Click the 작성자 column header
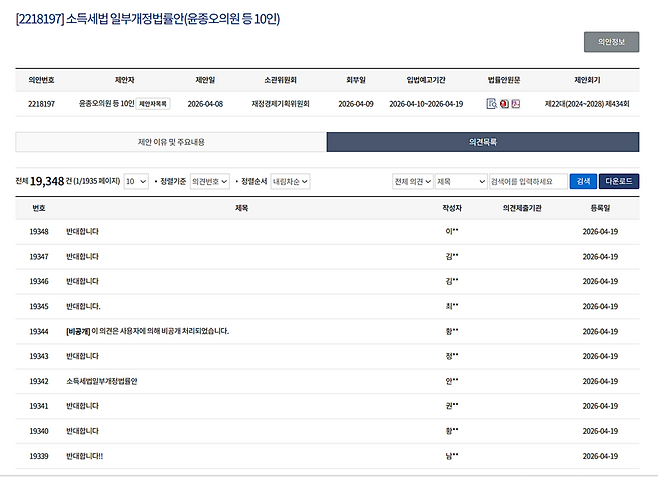This screenshot has height=477, width=658. 452,208
